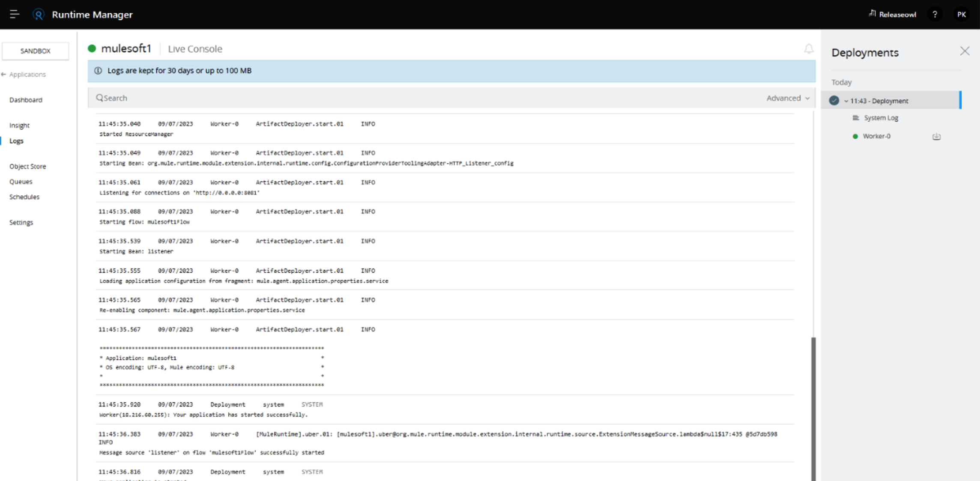Click the Releaseowl organization name
The image size is (980, 481).
[897, 15]
